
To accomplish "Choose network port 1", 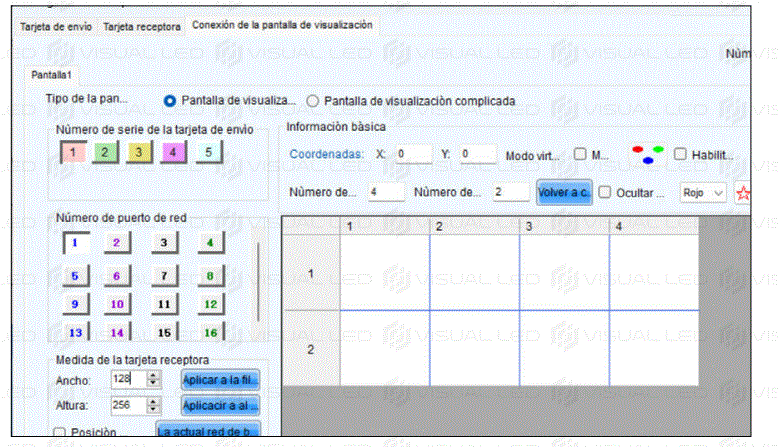I will (x=76, y=243).
